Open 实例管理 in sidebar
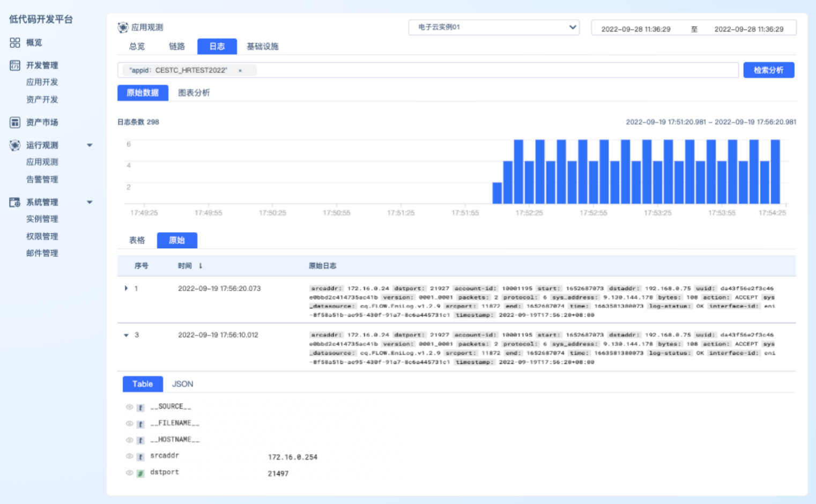Image resolution: width=816 pixels, height=504 pixels. tap(42, 219)
